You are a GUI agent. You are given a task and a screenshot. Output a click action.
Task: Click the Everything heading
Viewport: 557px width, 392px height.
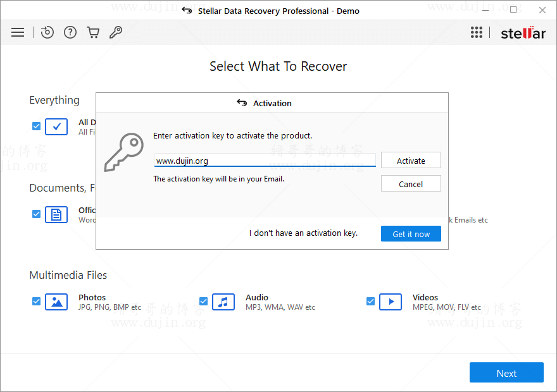[54, 101]
